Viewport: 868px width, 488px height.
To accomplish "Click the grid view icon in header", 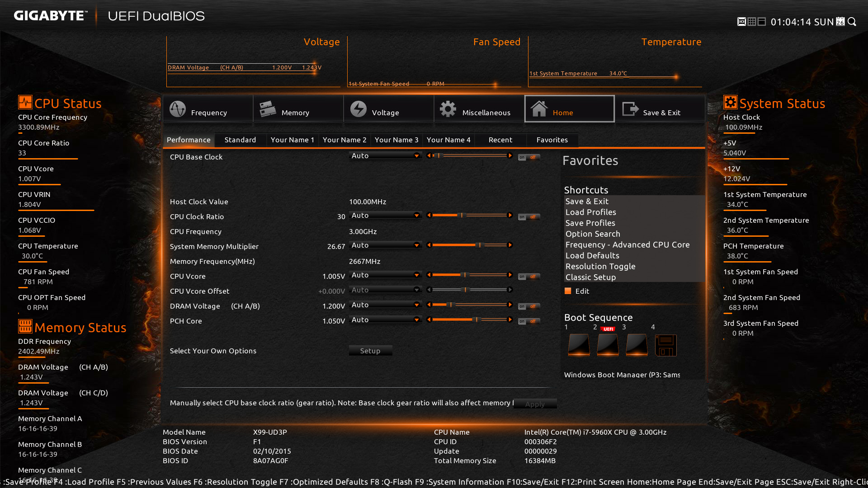I will tap(751, 22).
